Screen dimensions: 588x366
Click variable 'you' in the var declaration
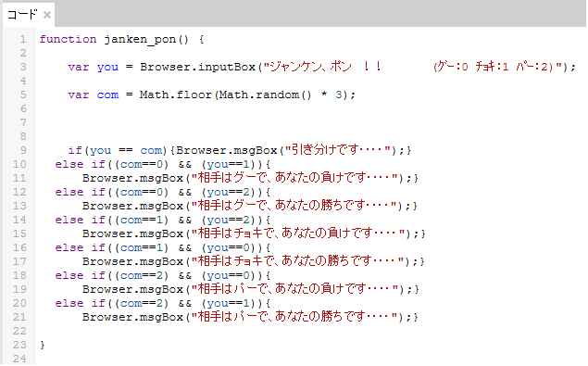107,68
